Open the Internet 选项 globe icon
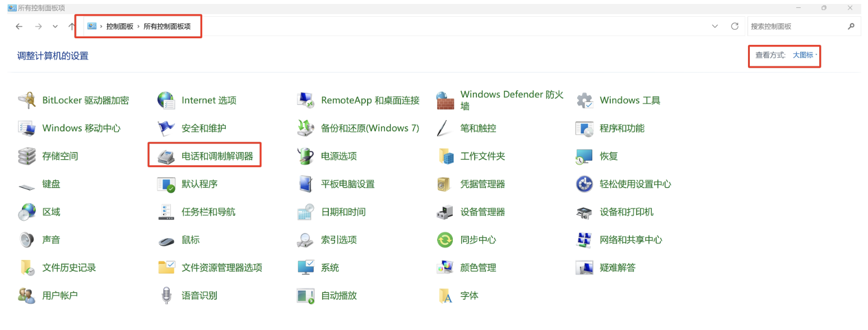868x330 pixels. (166, 100)
